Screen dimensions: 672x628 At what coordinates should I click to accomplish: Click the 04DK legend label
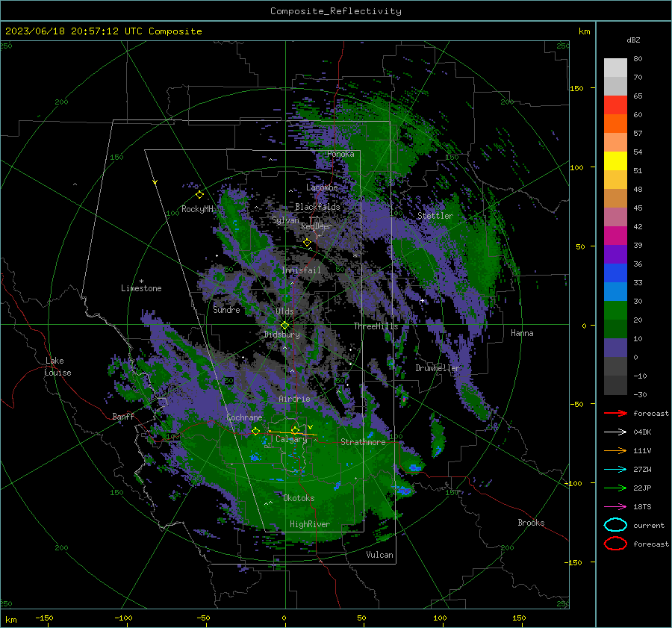click(642, 432)
